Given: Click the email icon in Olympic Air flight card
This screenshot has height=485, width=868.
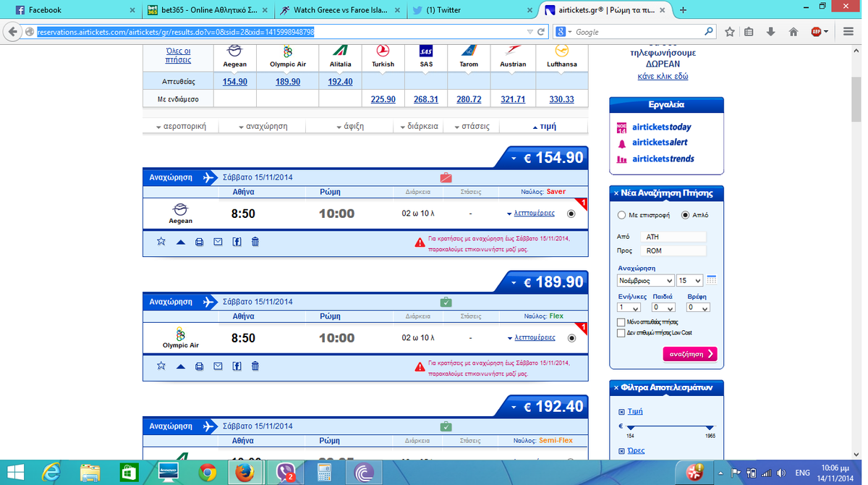Looking at the screenshot, I should (218, 367).
